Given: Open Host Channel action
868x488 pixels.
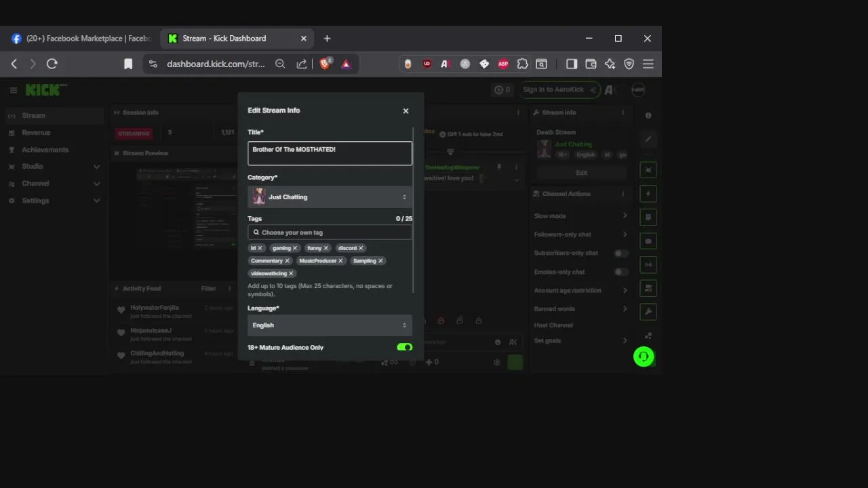Looking at the screenshot, I should (553, 325).
